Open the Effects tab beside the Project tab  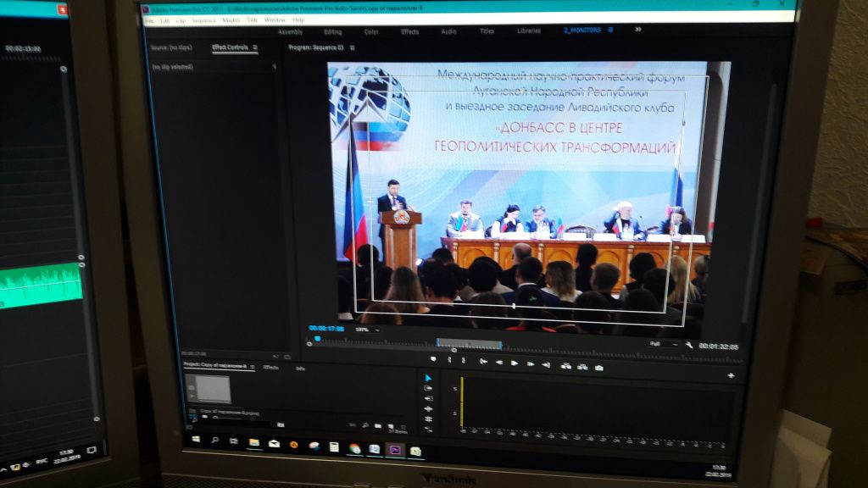pyautogui.click(x=270, y=368)
